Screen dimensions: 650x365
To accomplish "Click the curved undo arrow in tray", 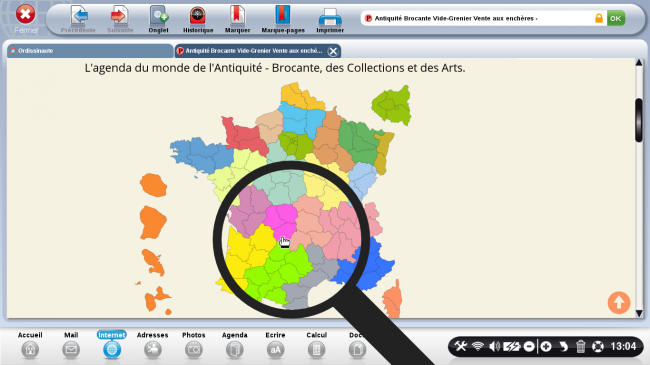I will point(563,346).
